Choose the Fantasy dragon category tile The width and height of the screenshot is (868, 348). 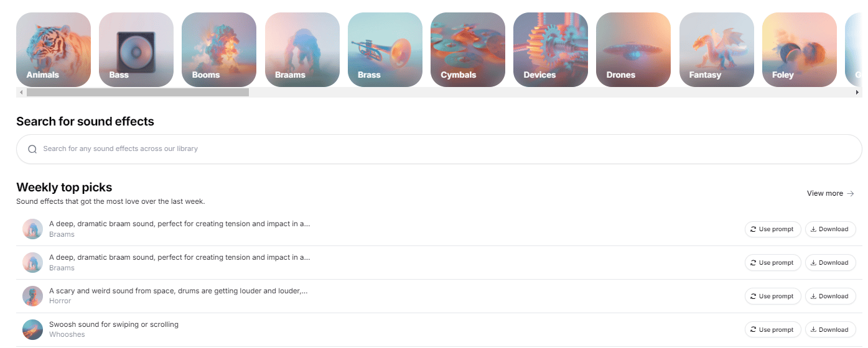[x=717, y=50]
